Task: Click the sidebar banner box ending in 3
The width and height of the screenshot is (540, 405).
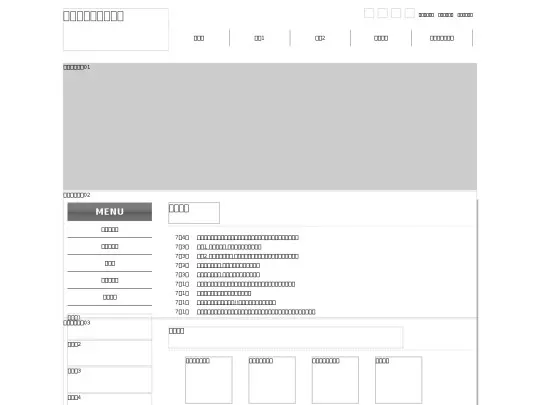Action: [x=110, y=380]
